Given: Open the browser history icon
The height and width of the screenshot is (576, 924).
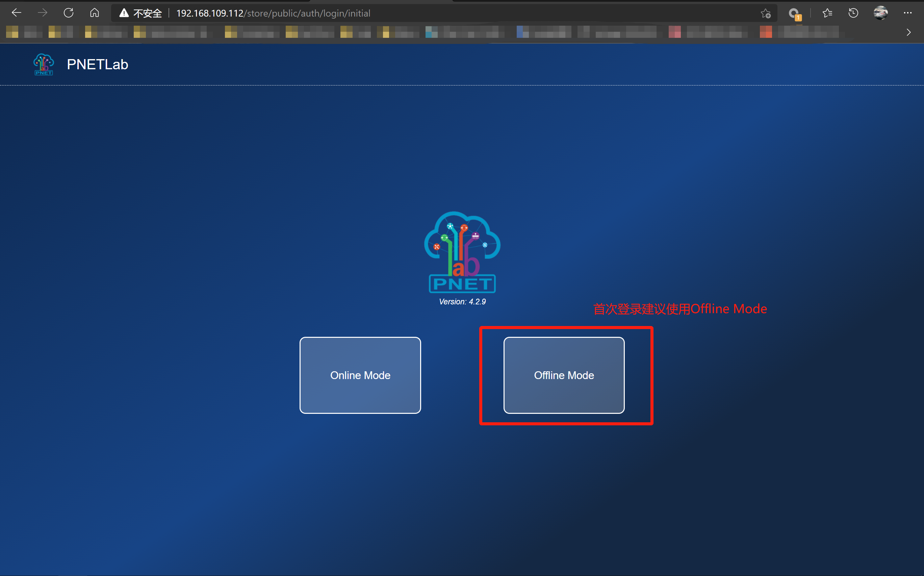Looking at the screenshot, I should 853,13.
